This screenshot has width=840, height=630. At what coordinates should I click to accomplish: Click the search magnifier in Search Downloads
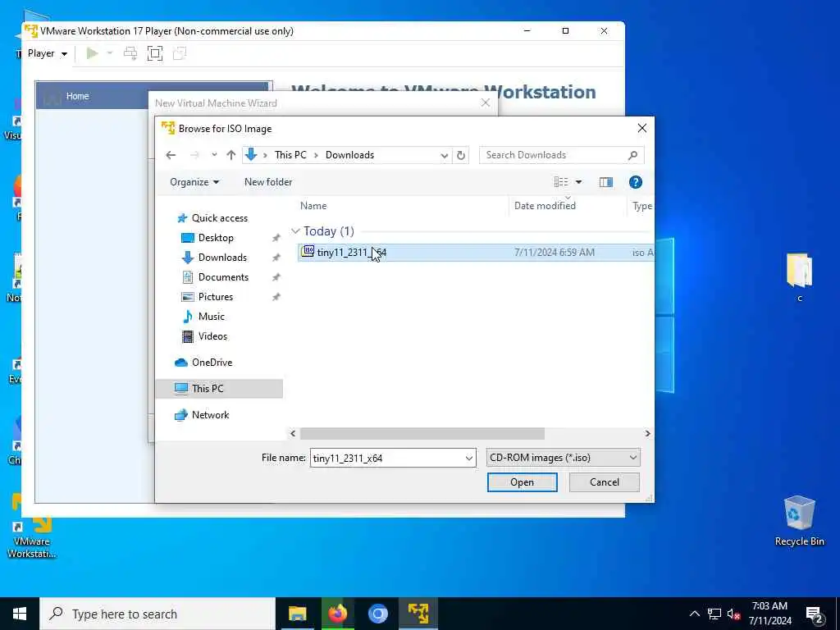pyautogui.click(x=632, y=155)
